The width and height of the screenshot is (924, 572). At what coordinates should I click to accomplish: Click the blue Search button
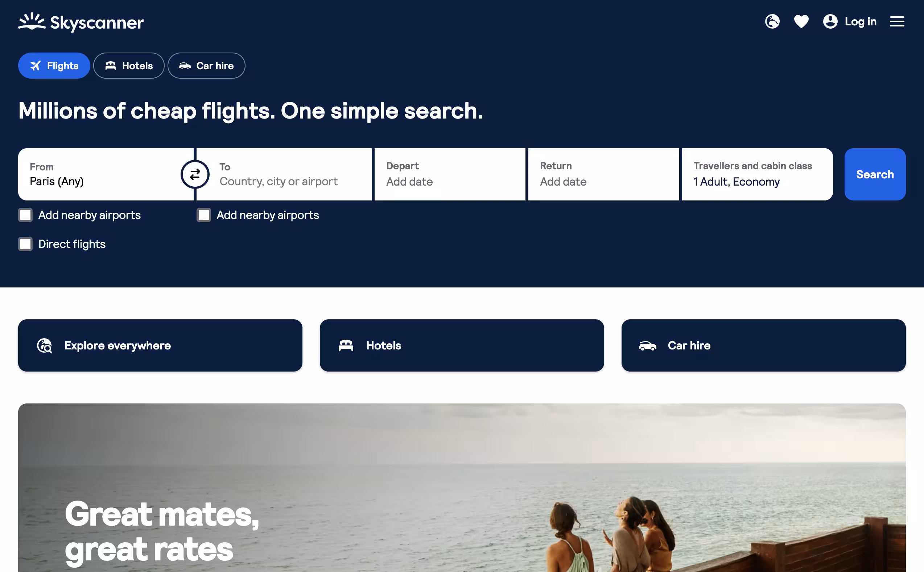tap(875, 174)
